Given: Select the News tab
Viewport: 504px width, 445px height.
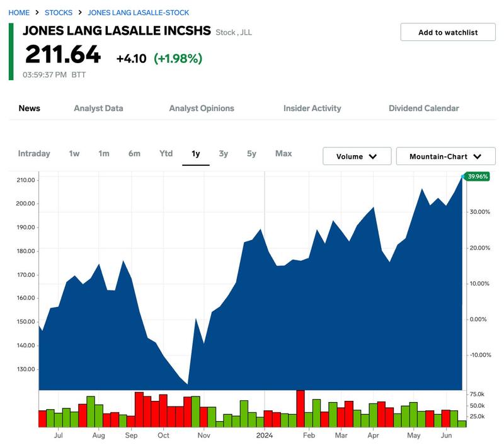Looking at the screenshot, I should click(x=29, y=108).
